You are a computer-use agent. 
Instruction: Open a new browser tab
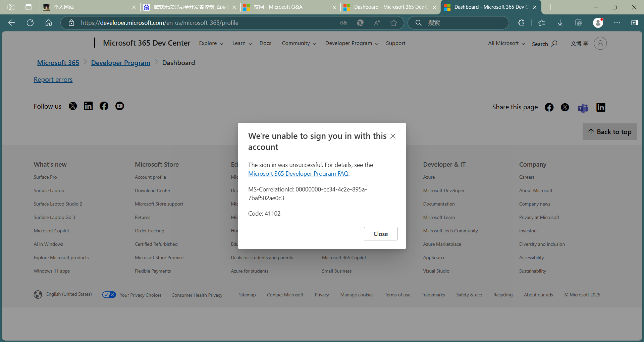[550, 7]
